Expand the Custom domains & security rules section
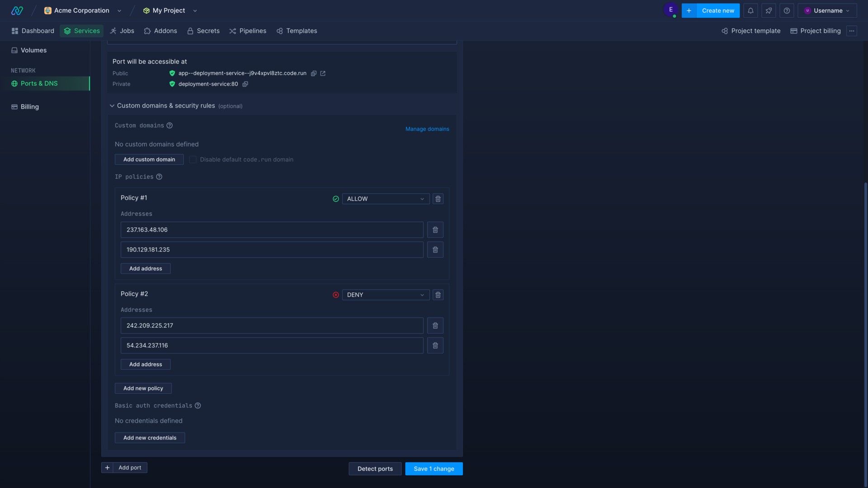868x488 pixels. click(112, 106)
